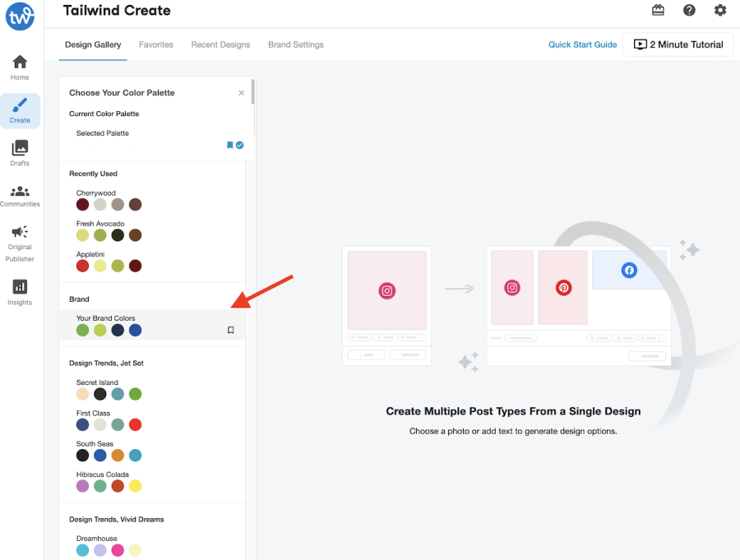Click the Design Trends, Jet Set heading

[x=106, y=363]
